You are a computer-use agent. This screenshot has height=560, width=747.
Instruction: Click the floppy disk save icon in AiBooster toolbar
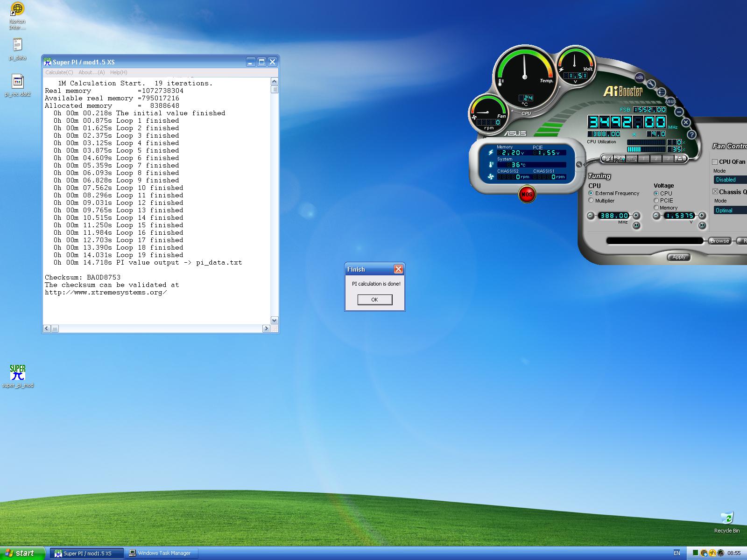pyautogui.click(x=680, y=159)
